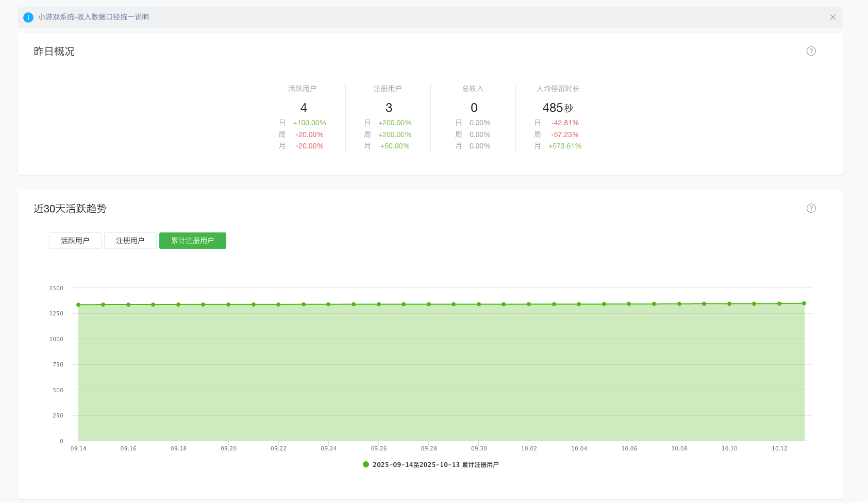Image resolution: width=868 pixels, height=503 pixels.
Task: Click the monthly -20.00% change under 活跃用户
Action: point(310,146)
